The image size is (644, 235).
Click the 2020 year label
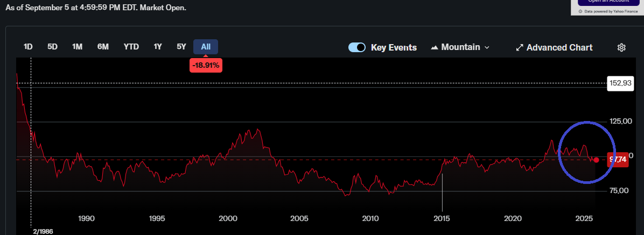tap(513, 218)
